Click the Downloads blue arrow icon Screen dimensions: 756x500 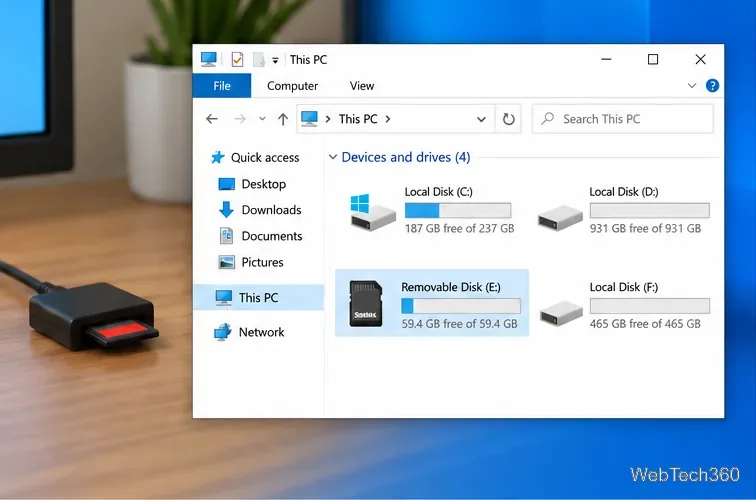226,210
